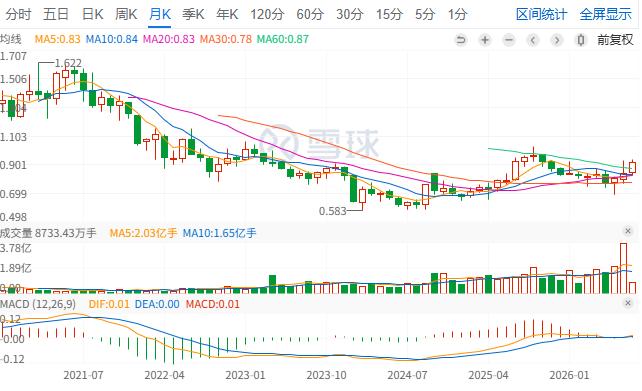This screenshot has height=391, width=642.
Task: Click the 2026-01 date axis label
Action: coord(569,375)
